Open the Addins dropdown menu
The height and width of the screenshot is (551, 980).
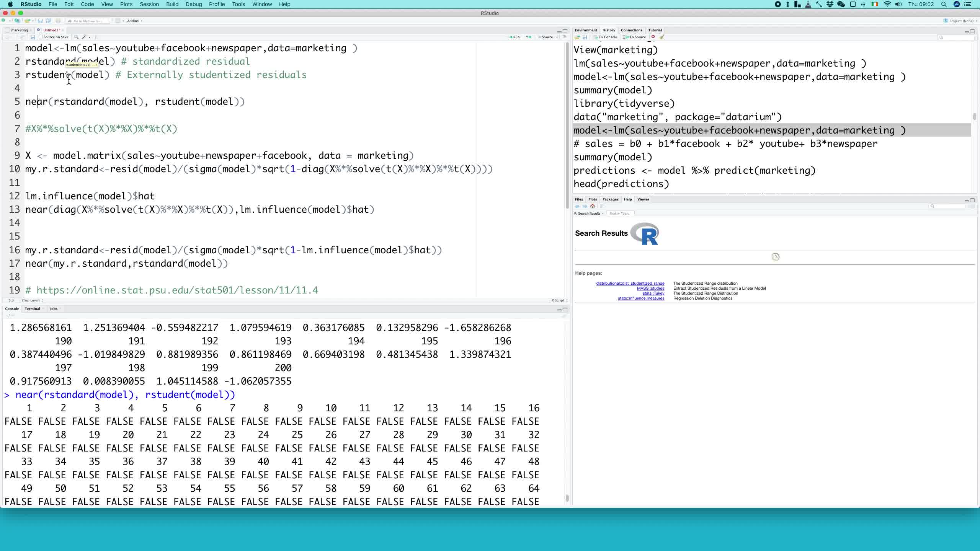click(135, 21)
